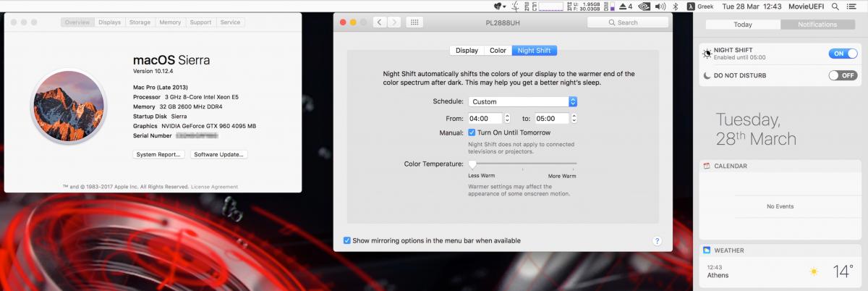Adjust the From time stepper
This screenshot has height=291, width=868.
507,118
